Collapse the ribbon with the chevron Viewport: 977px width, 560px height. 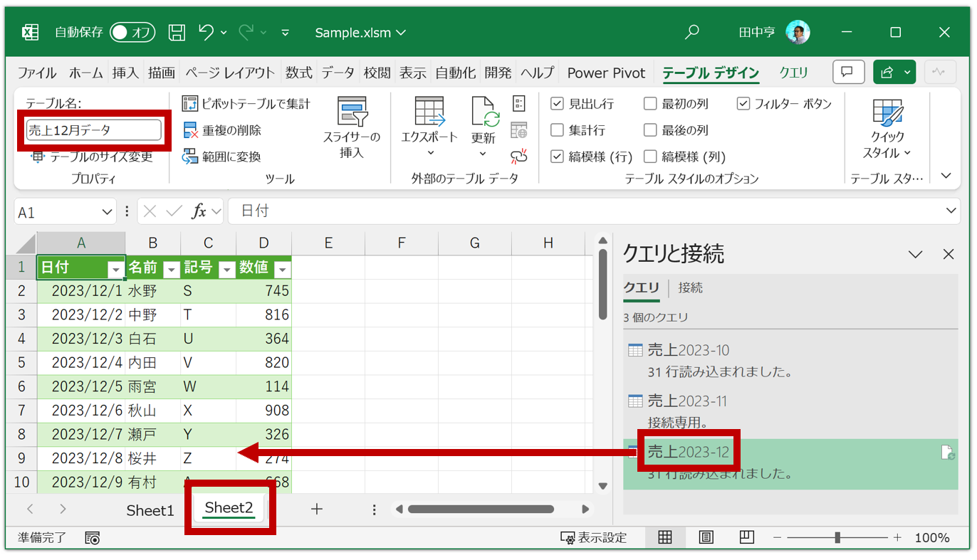(x=946, y=175)
